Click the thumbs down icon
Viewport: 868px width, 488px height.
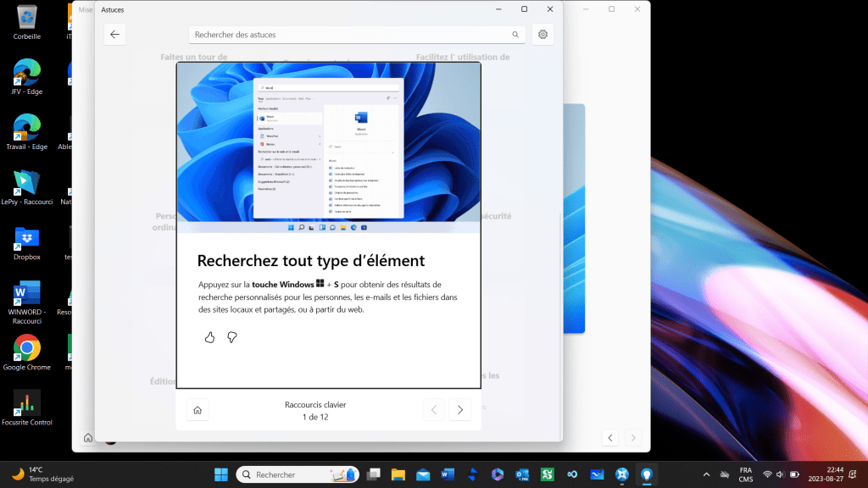(x=231, y=337)
